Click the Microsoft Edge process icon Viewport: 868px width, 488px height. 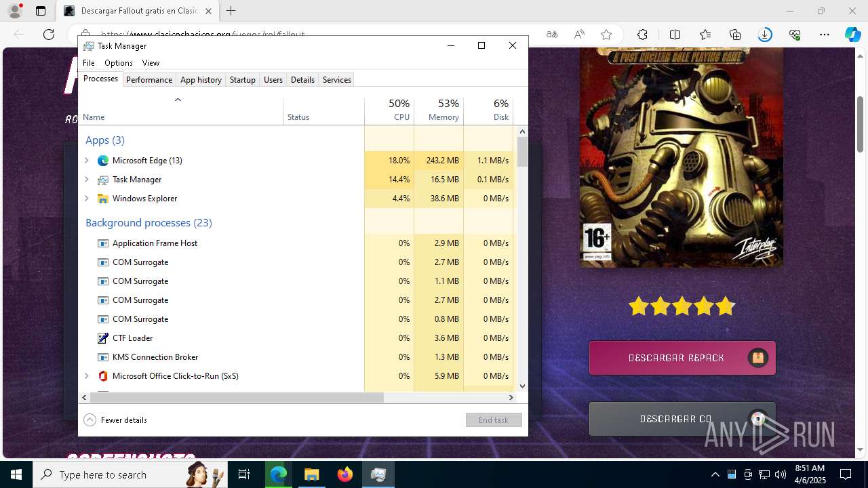coord(103,161)
